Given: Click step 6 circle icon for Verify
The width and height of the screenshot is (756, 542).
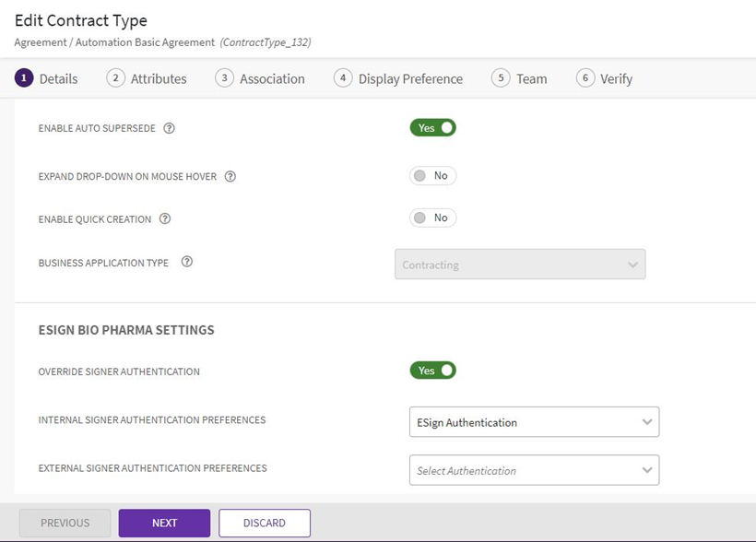Looking at the screenshot, I should click(585, 78).
